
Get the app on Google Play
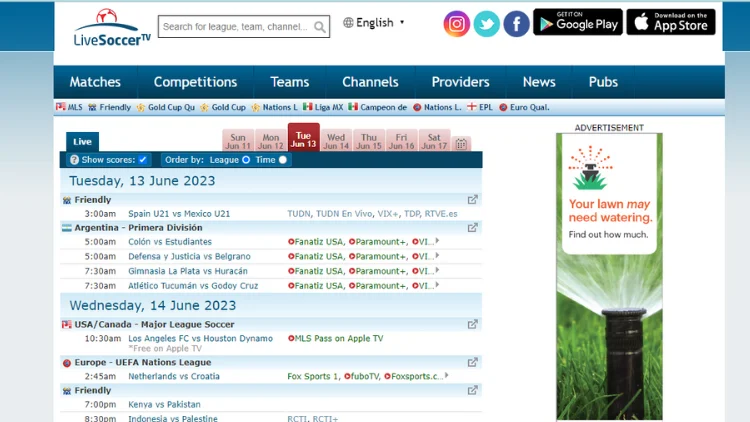point(577,22)
